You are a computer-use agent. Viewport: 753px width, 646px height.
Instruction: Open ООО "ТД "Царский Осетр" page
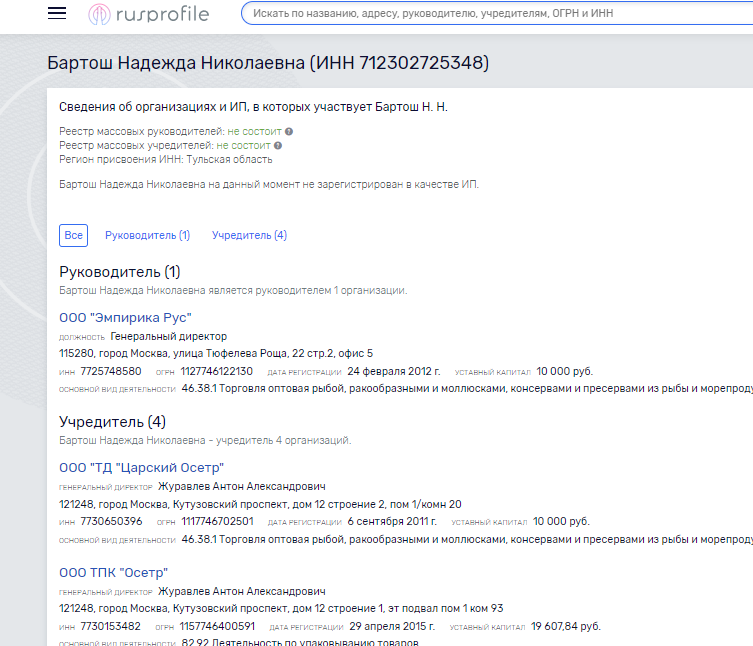[x=142, y=468]
